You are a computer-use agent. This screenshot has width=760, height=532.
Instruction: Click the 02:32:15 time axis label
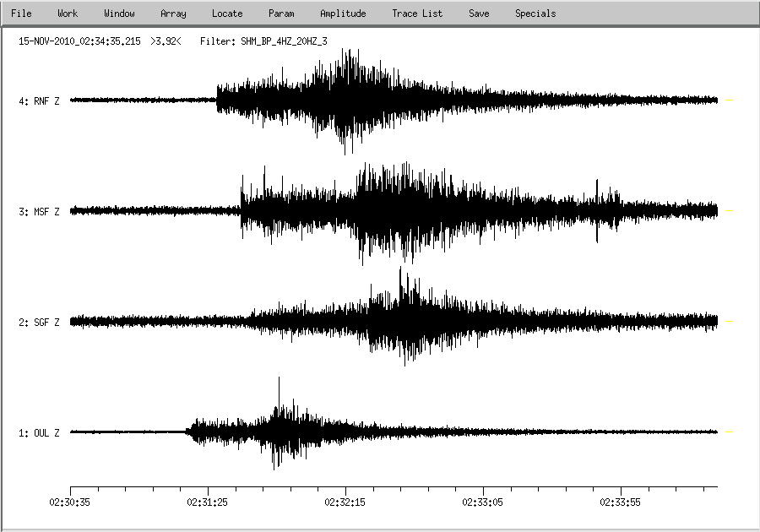345,502
